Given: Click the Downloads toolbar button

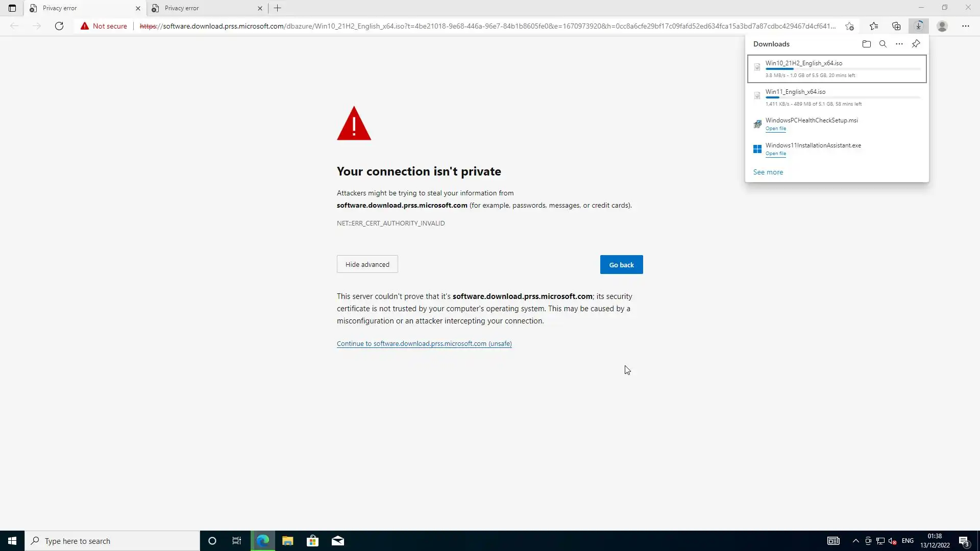Looking at the screenshot, I should (x=918, y=26).
